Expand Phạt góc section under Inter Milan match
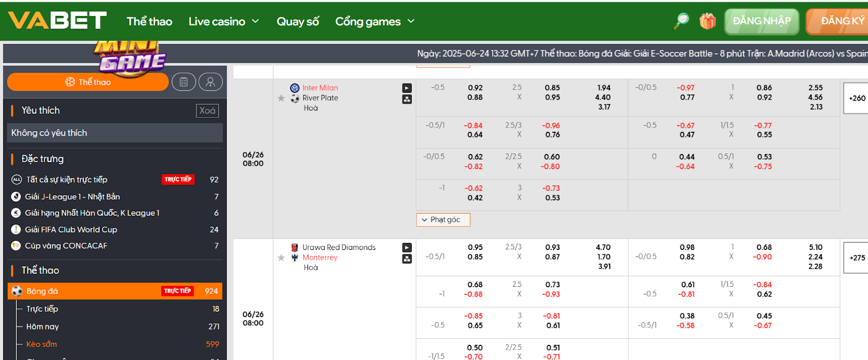Image resolution: width=868 pixels, height=360 pixels. [x=443, y=220]
